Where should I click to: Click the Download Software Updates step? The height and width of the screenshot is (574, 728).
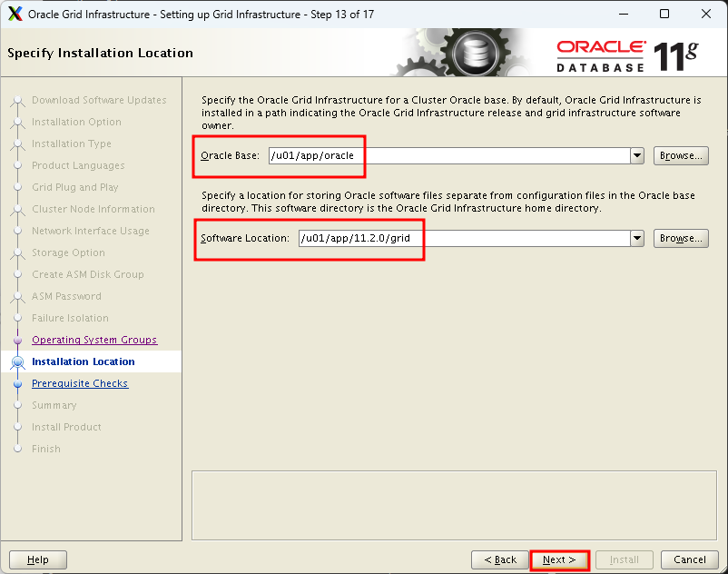(99, 100)
